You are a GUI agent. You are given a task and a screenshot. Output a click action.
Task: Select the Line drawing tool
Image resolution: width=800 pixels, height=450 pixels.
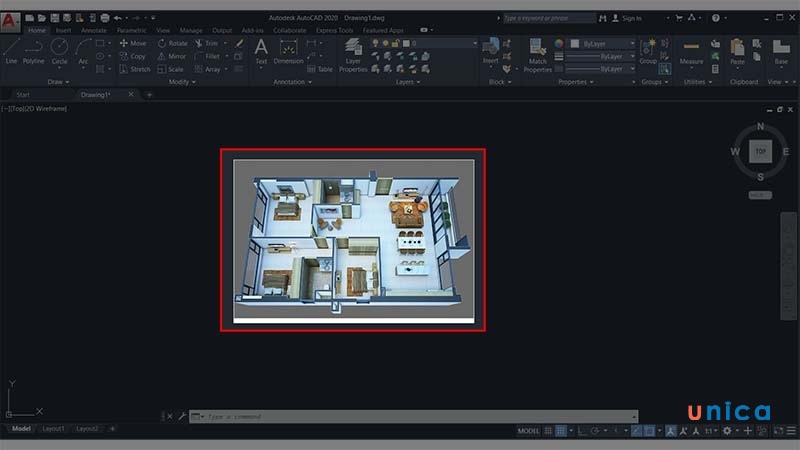[11, 49]
